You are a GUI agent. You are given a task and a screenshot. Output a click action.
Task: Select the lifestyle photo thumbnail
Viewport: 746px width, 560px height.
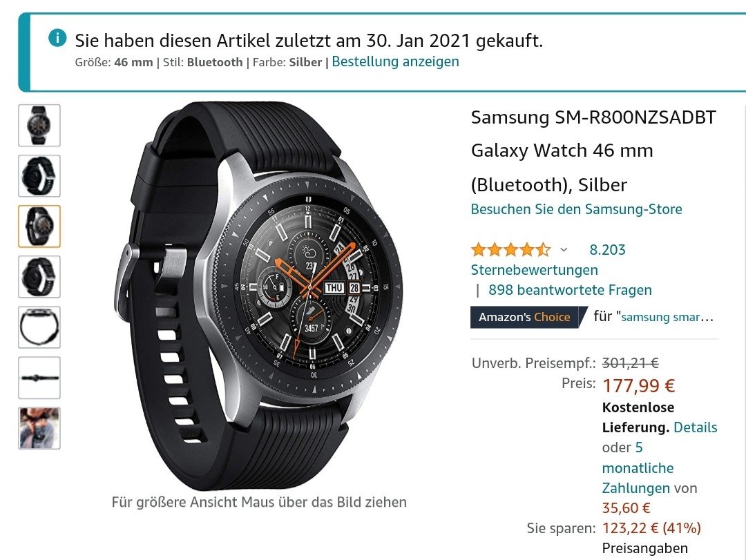coord(39,427)
